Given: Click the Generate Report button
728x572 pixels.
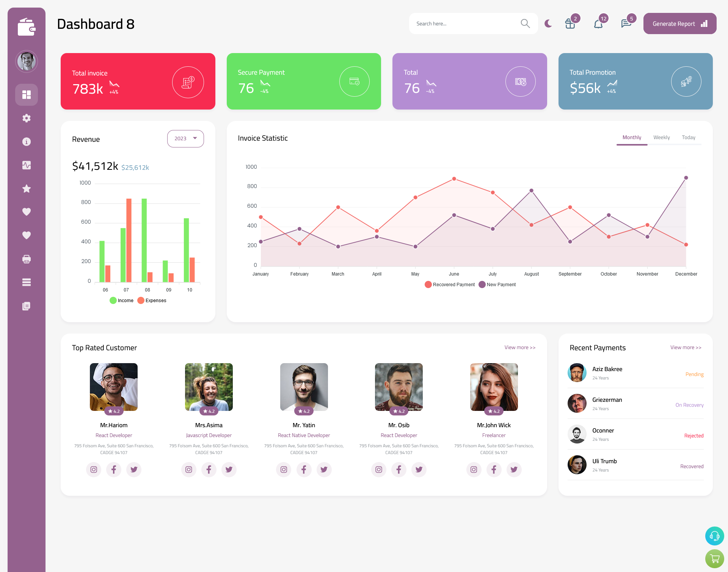Looking at the screenshot, I should [x=679, y=24].
